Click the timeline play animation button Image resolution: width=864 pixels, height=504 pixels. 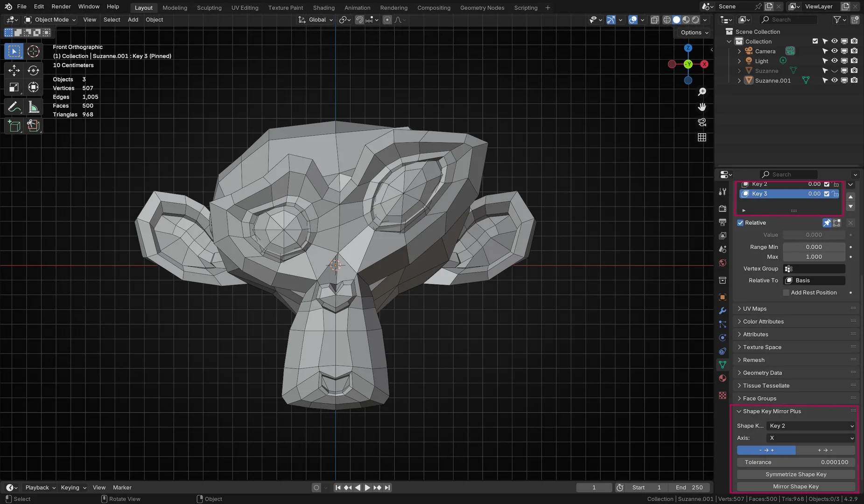point(367,488)
